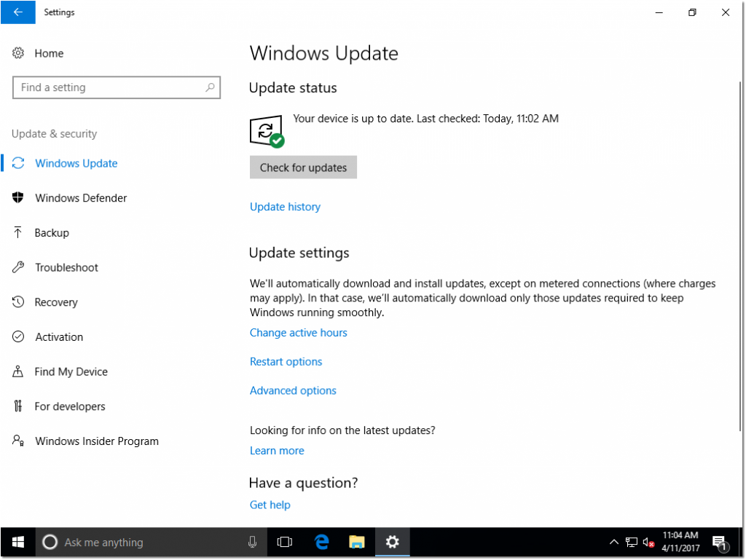Click the Check for updates button
Viewport: 746px width, 560px height.
pos(303,167)
